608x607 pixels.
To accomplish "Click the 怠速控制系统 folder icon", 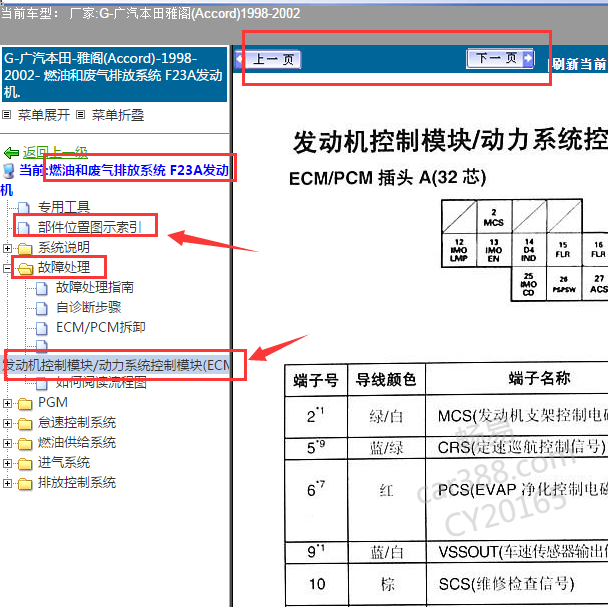I will [x=25, y=424].
